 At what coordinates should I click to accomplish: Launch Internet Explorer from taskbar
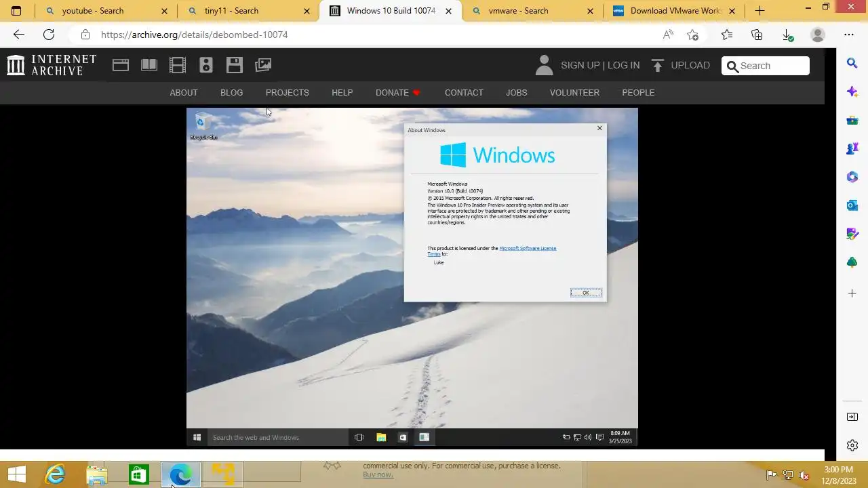[55, 474]
